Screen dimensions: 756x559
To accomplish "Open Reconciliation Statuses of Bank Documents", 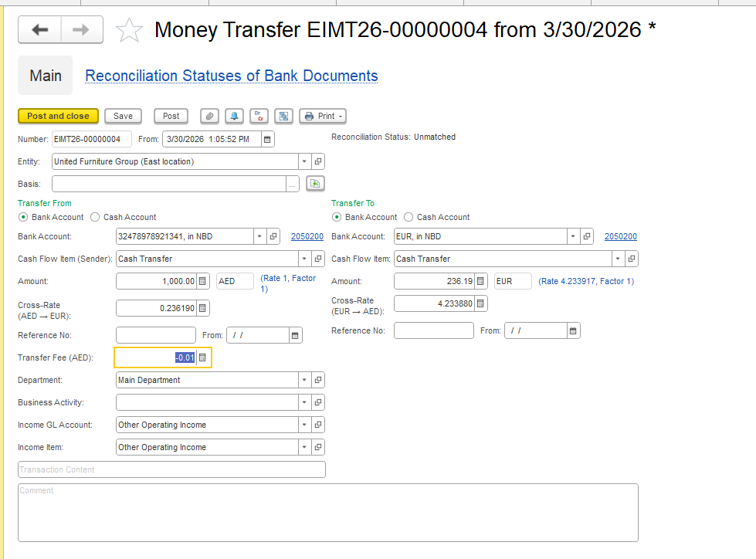I will tap(231, 76).
